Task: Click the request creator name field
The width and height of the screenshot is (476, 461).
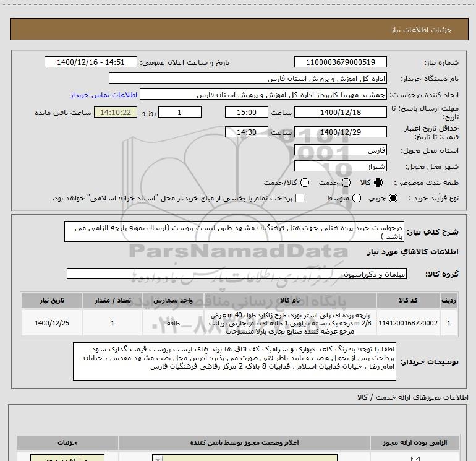Action: (263, 95)
